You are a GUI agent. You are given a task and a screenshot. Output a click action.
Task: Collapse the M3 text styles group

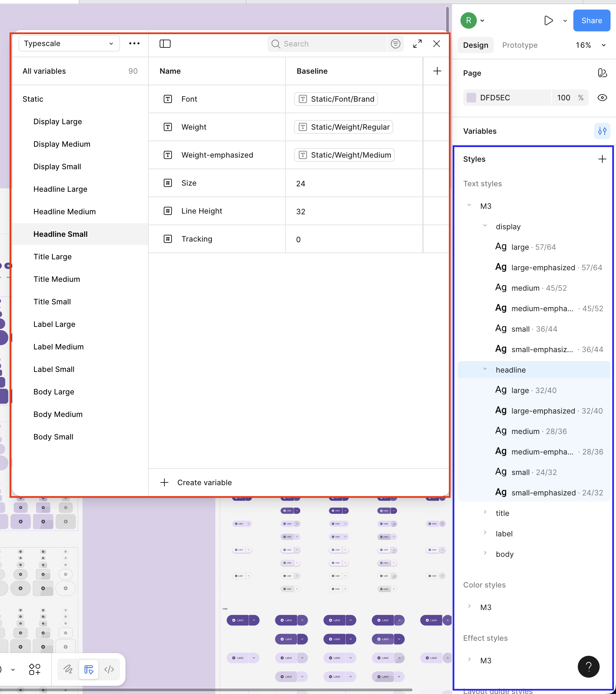[x=469, y=205]
